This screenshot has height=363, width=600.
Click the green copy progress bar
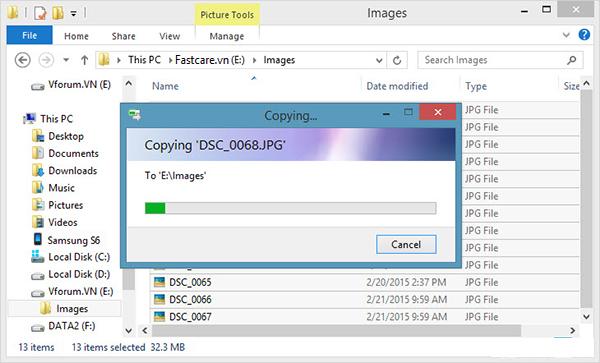point(290,208)
